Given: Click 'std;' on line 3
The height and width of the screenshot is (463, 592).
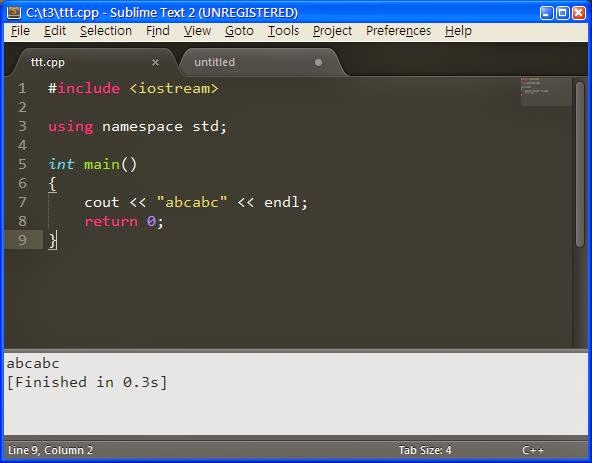Looking at the screenshot, I should tap(210, 126).
